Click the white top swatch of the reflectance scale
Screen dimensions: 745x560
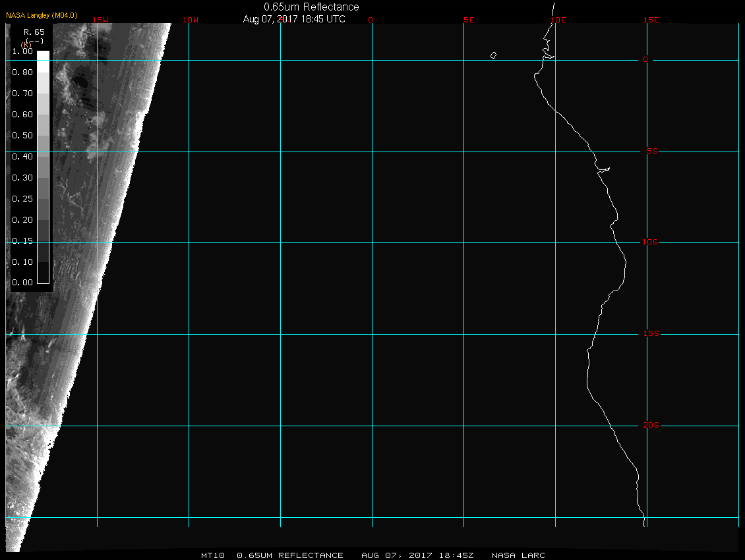click(x=43, y=55)
